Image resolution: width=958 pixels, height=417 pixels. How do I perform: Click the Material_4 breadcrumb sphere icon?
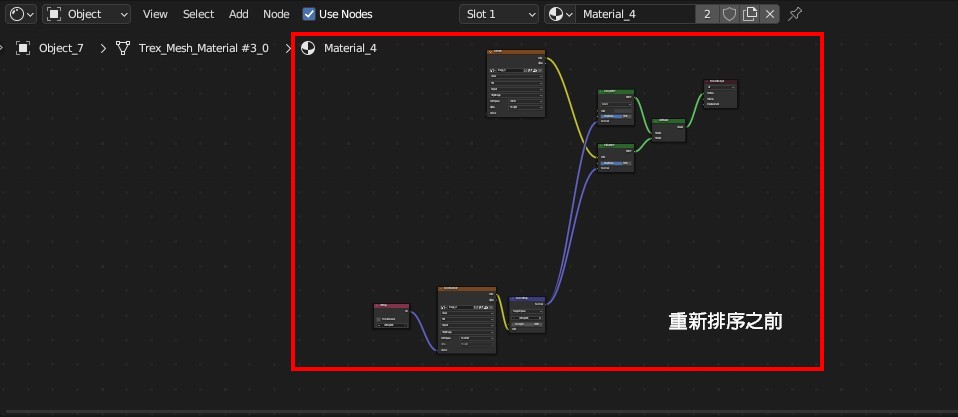pos(308,48)
